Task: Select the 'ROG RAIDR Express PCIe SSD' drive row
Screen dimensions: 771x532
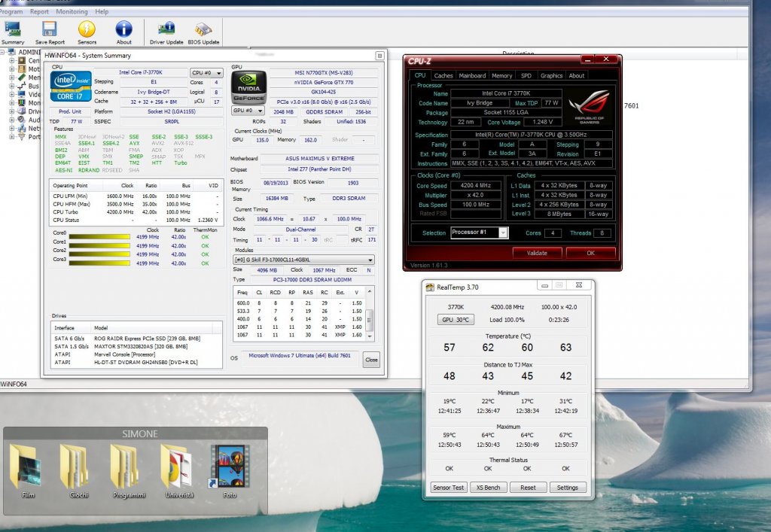Action: pyautogui.click(x=137, y=339)
